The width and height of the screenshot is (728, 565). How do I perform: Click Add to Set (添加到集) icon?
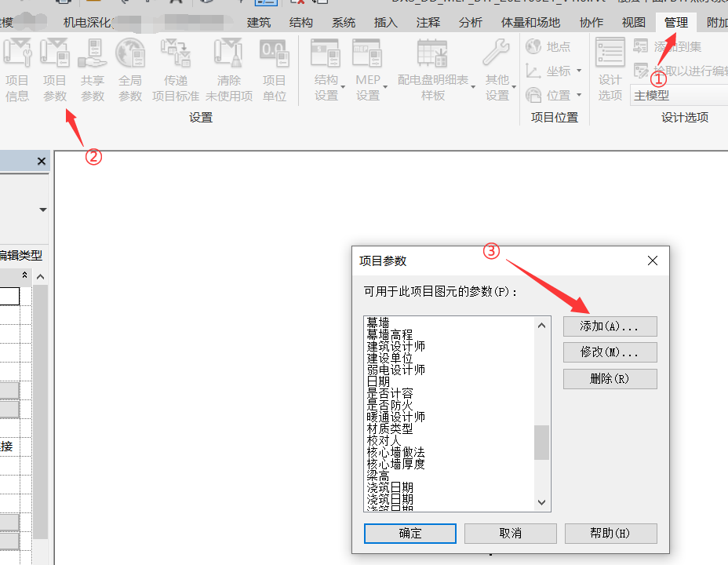pyautogui.click(x=641, y=46)
